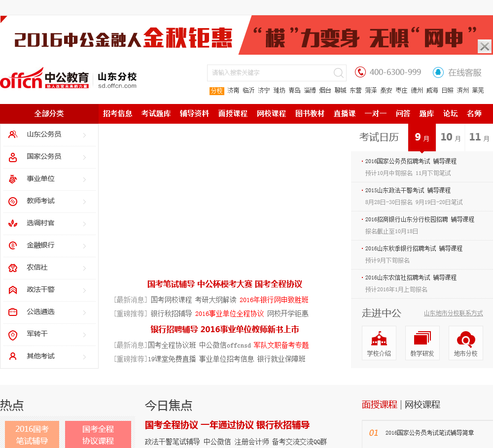Image resolution: width=493 pixels, height=448 pixels.
Task: Click the orange 分校 label
Action: coord(216,91)
